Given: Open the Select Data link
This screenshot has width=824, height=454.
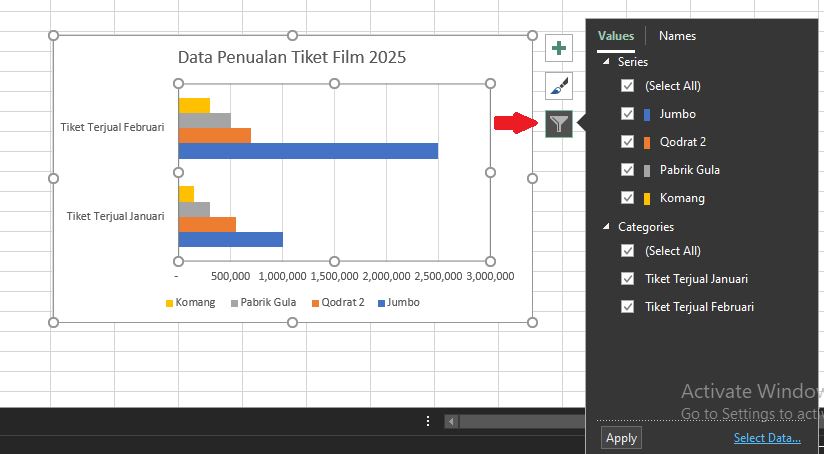Looking at the screenshot, I should coord(766,438).
